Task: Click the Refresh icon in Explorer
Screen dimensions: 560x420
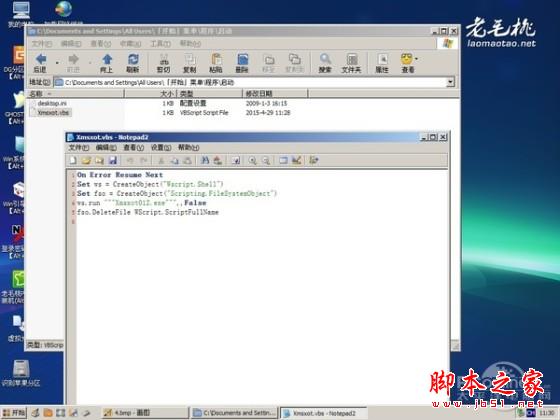Action: click(133, 63)
